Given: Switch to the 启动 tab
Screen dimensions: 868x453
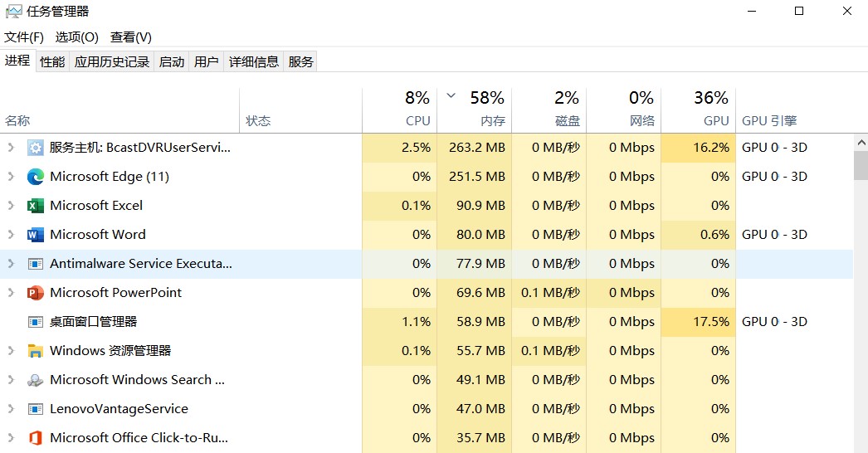Looking at the screenshot, I should point(172,61).
